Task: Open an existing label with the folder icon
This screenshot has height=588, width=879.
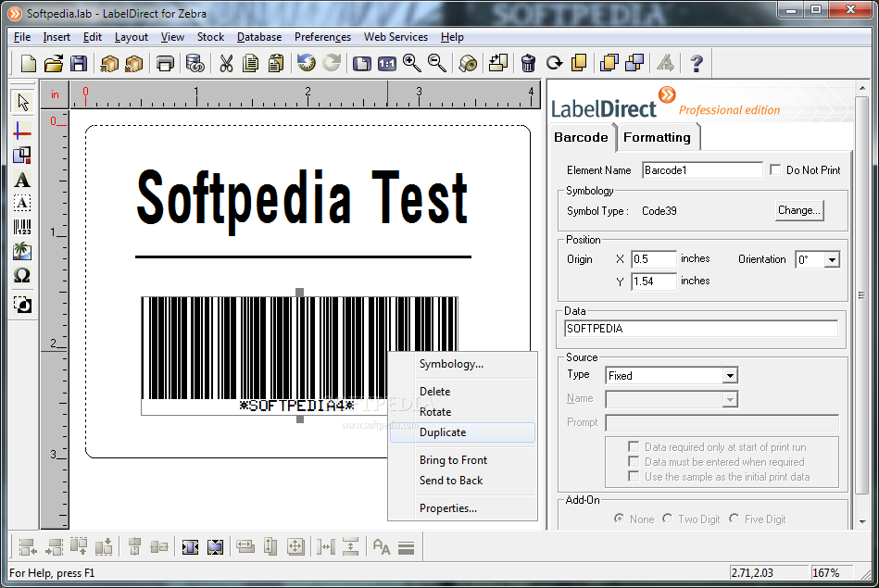Action: (53, 63)
